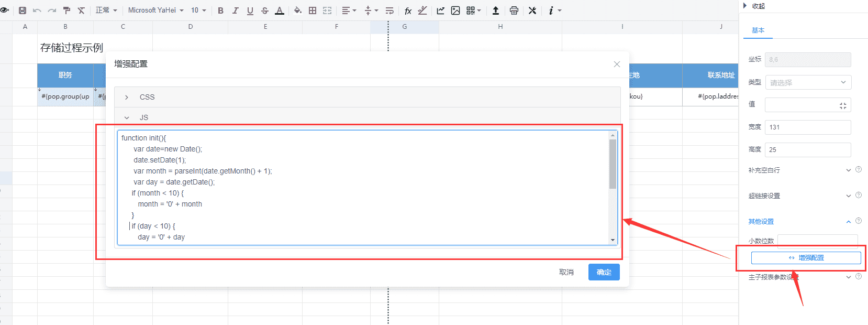Open the fx function icon
Viewport: 868px width, 325px height.
coord(408,10)
